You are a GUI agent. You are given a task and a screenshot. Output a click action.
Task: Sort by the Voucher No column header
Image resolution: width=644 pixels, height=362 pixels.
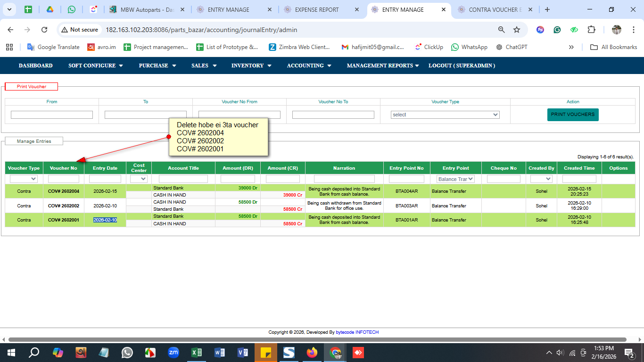[64, 168]
